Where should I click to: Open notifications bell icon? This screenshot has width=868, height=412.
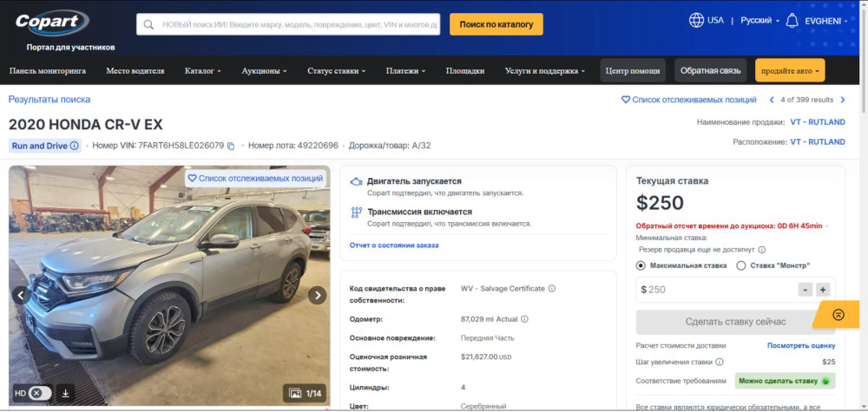(x=792, y=21)
